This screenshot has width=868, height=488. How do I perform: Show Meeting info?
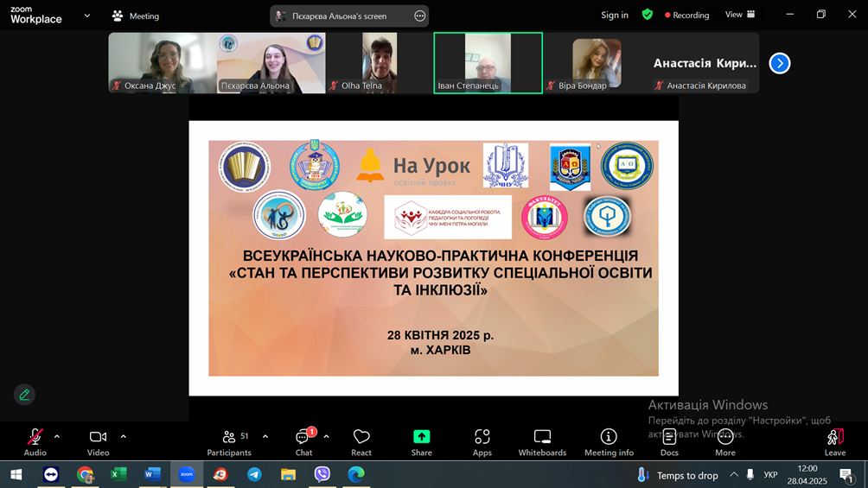tap(609, 442)
